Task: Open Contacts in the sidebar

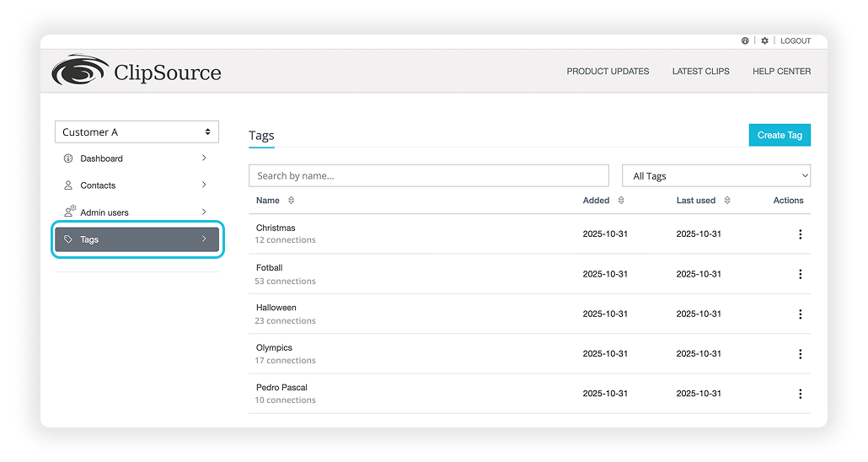Action: 99,185
